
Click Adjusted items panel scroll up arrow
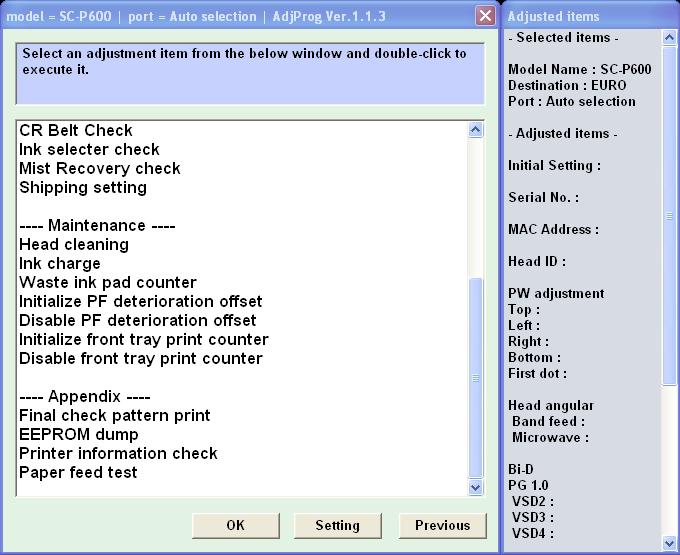coord(670,38)
